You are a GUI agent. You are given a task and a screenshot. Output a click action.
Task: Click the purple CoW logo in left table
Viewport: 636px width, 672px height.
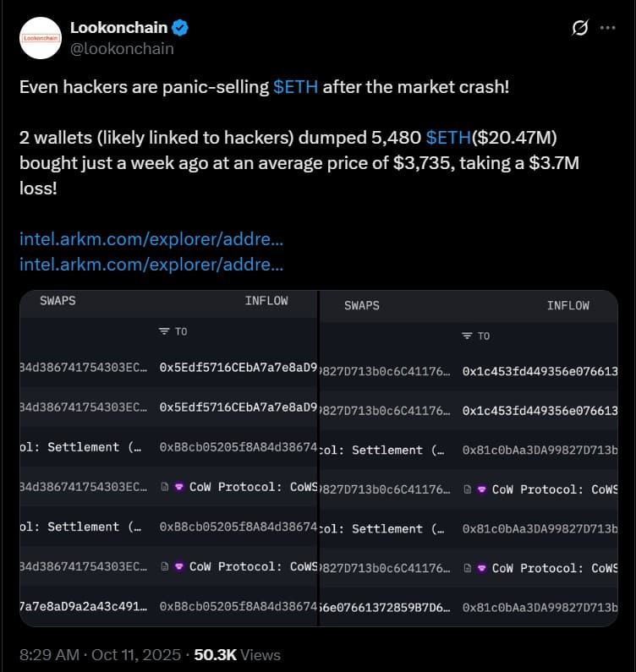[179, 487]
